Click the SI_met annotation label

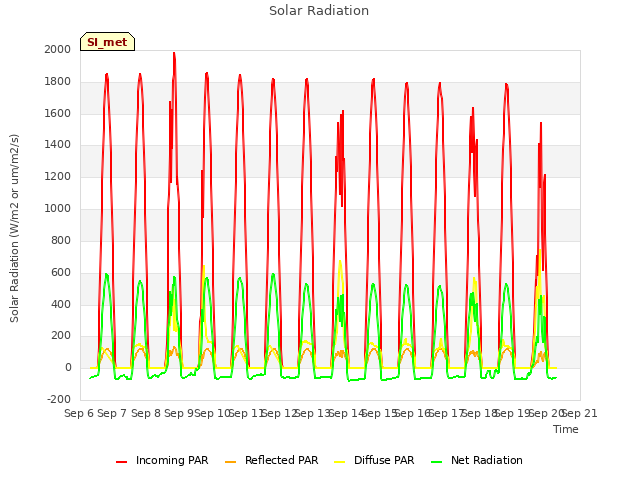107,42
